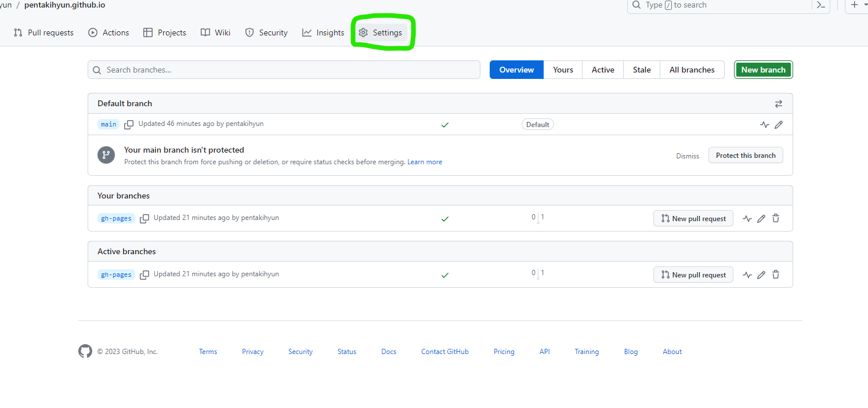This screenshot has width=868, height=408.
Task: Open the command palette icon
Action: [820, 5]
